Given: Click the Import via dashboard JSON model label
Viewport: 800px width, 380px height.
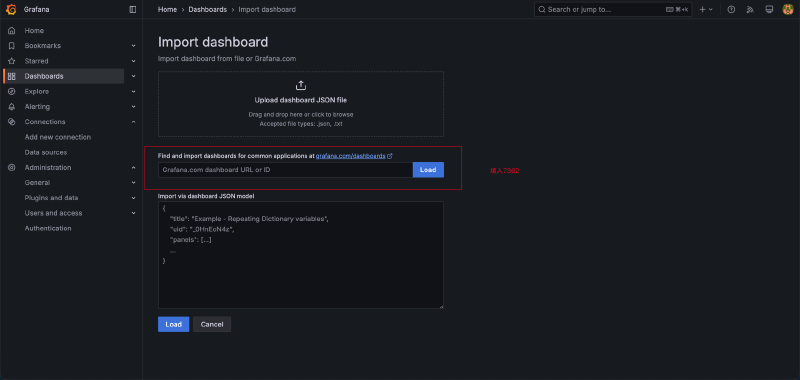Looking at the screenshot, I should [x=206, y=196].
